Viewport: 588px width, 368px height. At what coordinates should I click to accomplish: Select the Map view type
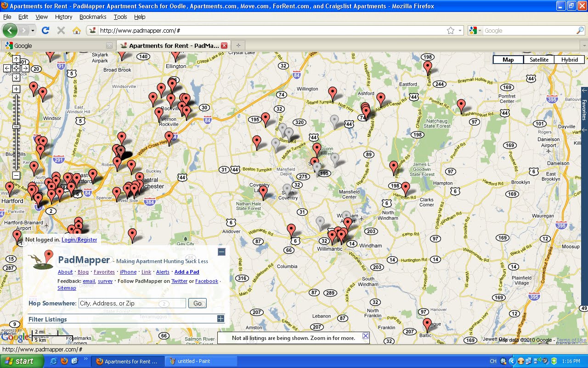(x=508, y=60)
